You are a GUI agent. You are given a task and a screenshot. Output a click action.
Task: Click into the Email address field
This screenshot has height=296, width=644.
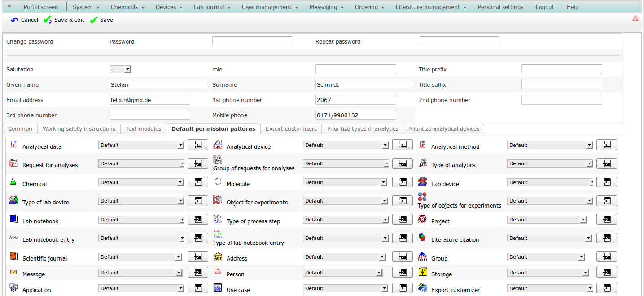click(x=150, y=100)
